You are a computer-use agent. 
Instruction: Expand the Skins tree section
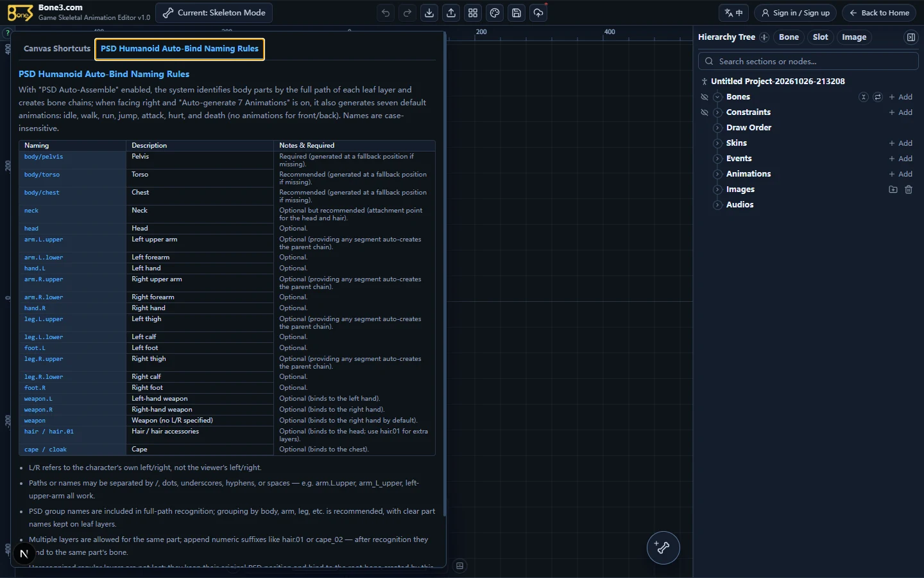[x=717, y=143]
